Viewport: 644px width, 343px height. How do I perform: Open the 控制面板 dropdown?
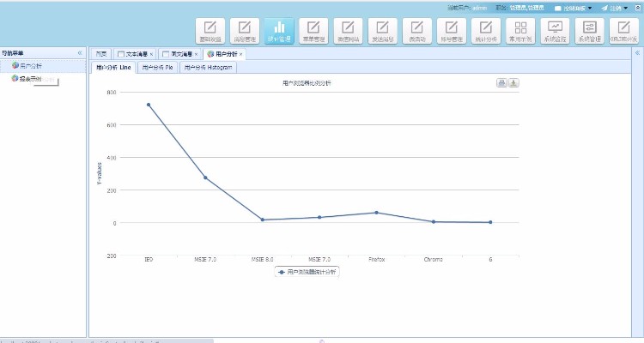(x=574, y=9)
